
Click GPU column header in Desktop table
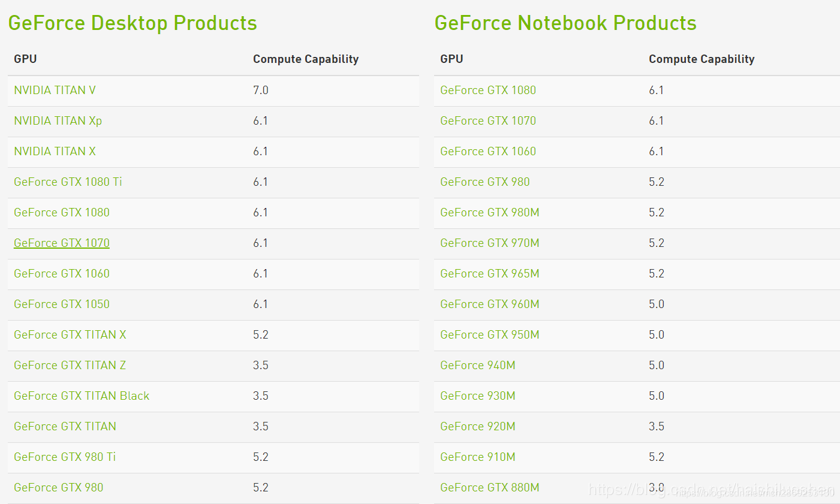point(25,59)
